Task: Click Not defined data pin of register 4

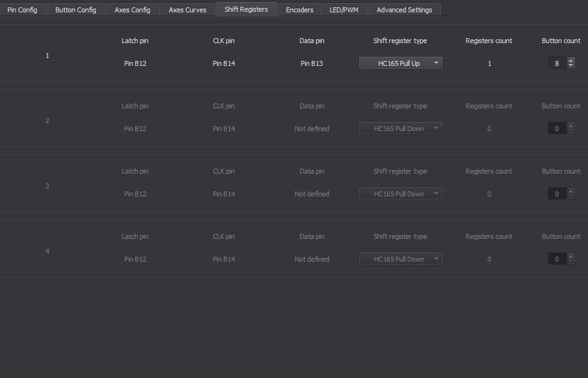Action: (312, 259)
